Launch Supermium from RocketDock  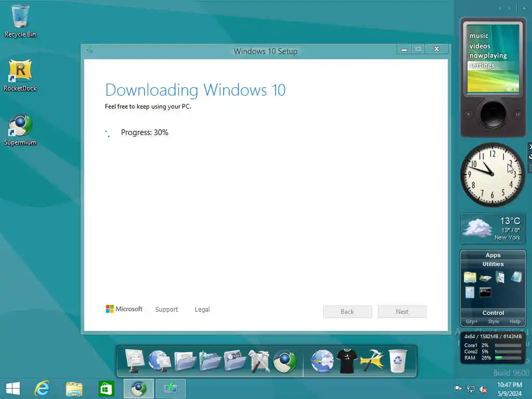(x=284, y=361)
